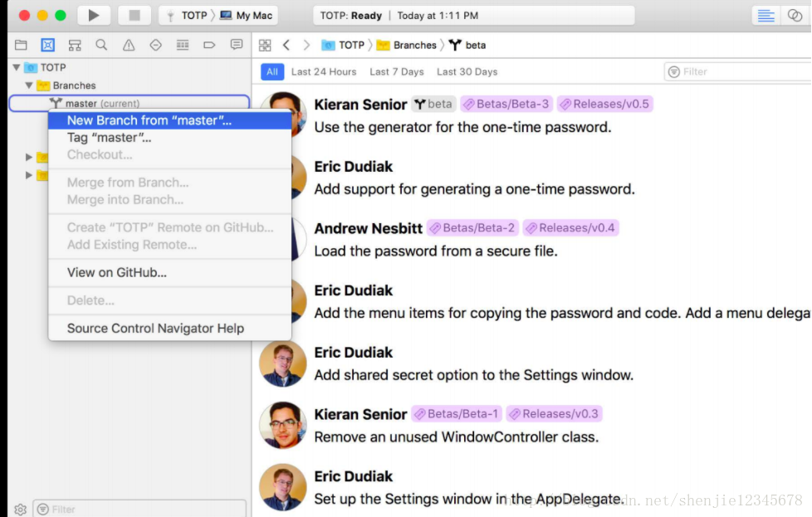Click the Releases/v0.3 tag
Screen dimensions: 812x517
554,414
